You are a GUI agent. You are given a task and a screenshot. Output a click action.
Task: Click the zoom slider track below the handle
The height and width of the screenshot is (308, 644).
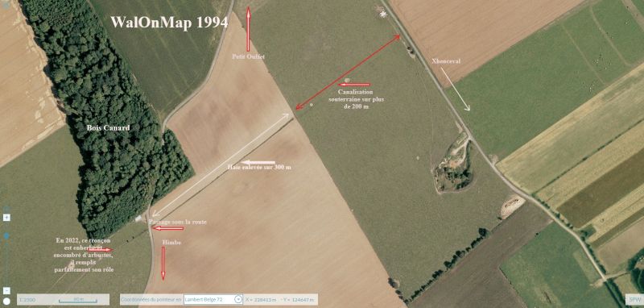click(6, 263)
